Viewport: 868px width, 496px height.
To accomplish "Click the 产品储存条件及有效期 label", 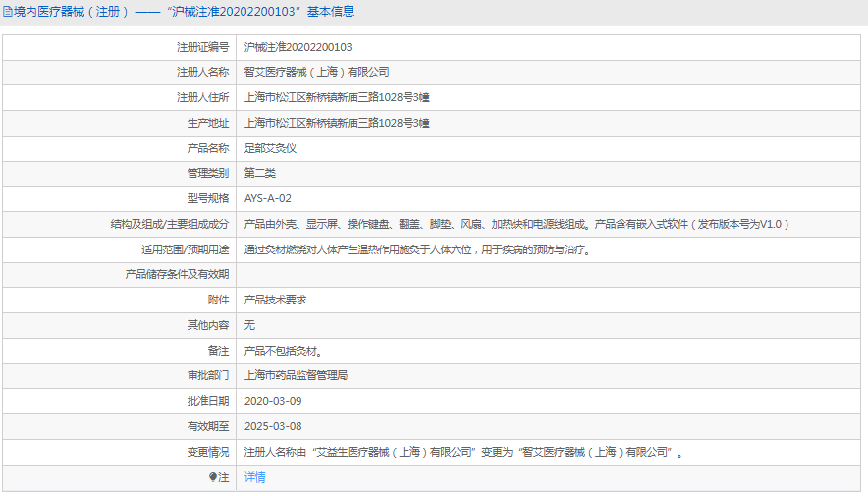I will pos(177,275).
